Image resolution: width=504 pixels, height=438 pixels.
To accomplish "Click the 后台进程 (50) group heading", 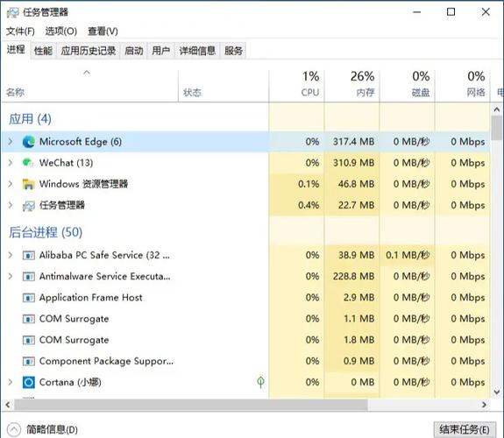I will tap(46, 232).
